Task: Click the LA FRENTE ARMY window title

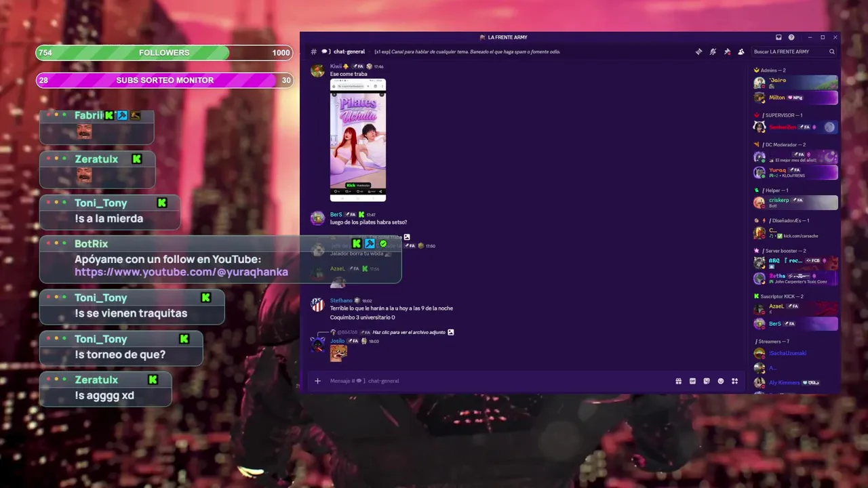Action: coord(507,37)
